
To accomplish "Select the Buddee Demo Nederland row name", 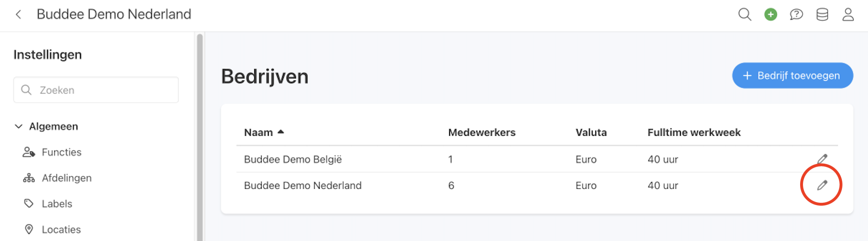I will coord(303,185).
